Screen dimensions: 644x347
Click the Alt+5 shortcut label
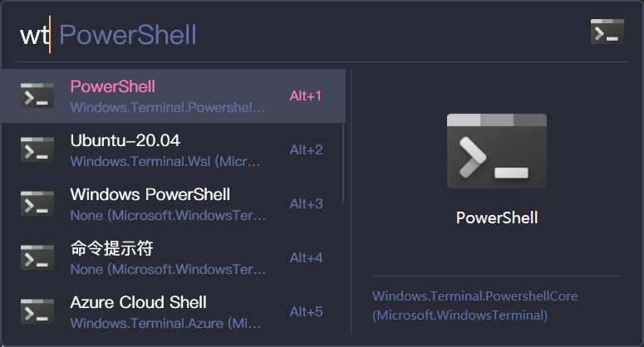tap(306, 311)
